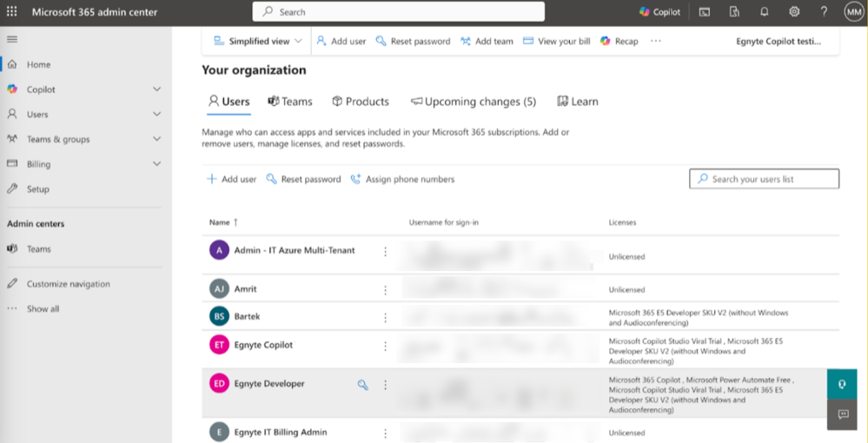The height and width of the screenshot is (443, 868).
Task: Open the feedback chat button
Action: [x=842, y=414]
